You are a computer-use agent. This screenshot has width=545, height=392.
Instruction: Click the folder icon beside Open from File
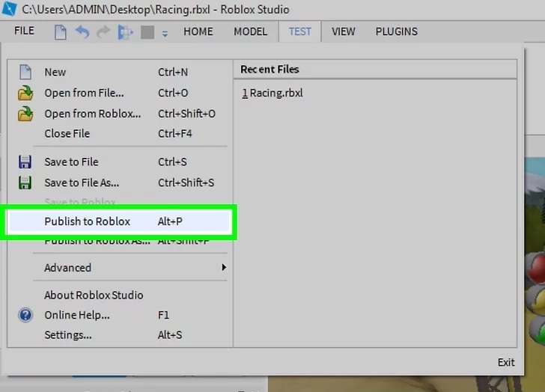[25, 93]
